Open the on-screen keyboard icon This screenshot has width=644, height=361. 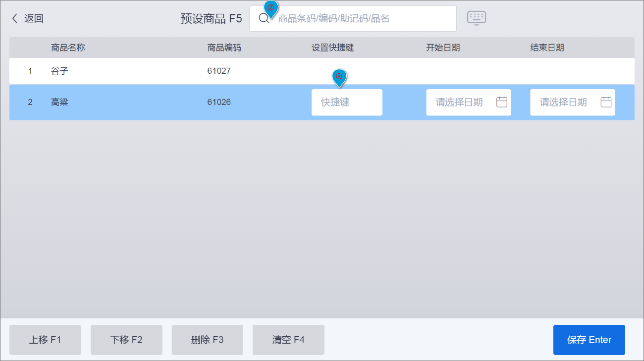[x=476, y=18]
